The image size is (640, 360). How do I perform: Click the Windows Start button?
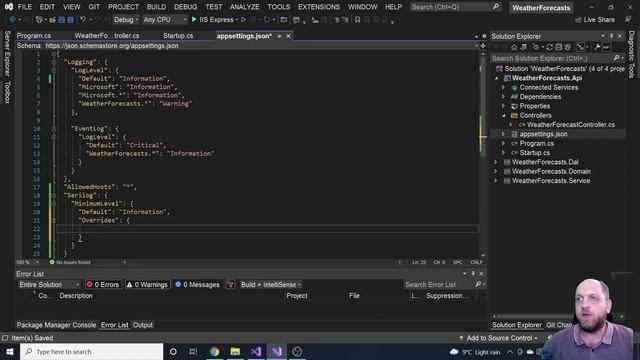[x=10, y=351]
